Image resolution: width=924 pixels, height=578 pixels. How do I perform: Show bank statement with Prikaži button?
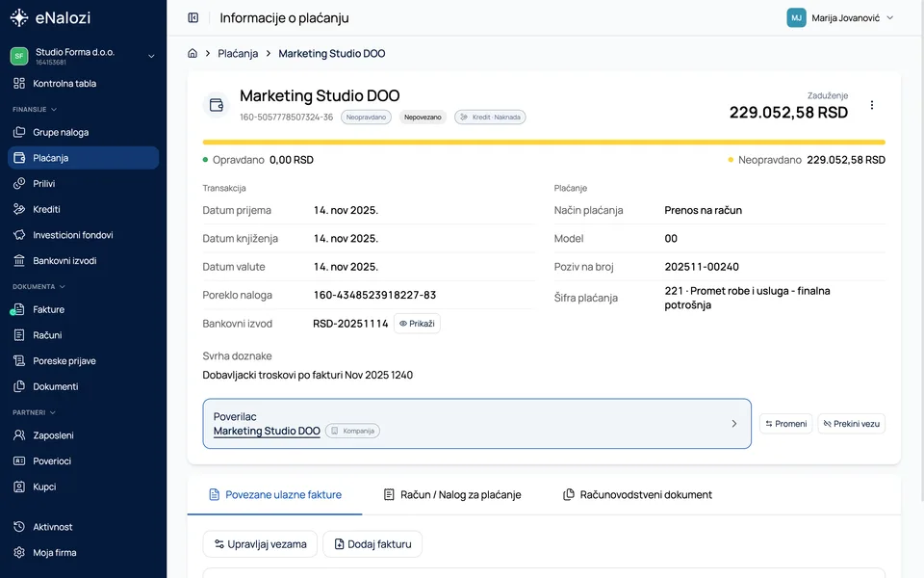click(417, 324)
